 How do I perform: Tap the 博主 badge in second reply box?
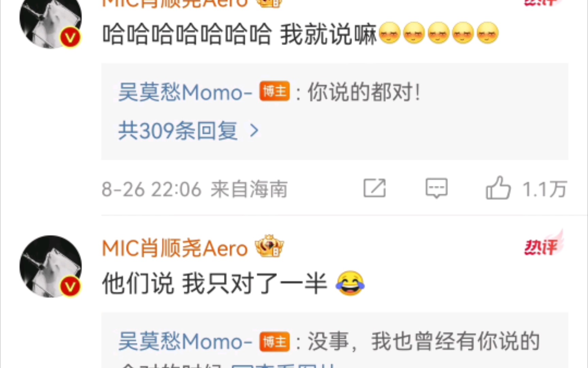tap(275, 341)
